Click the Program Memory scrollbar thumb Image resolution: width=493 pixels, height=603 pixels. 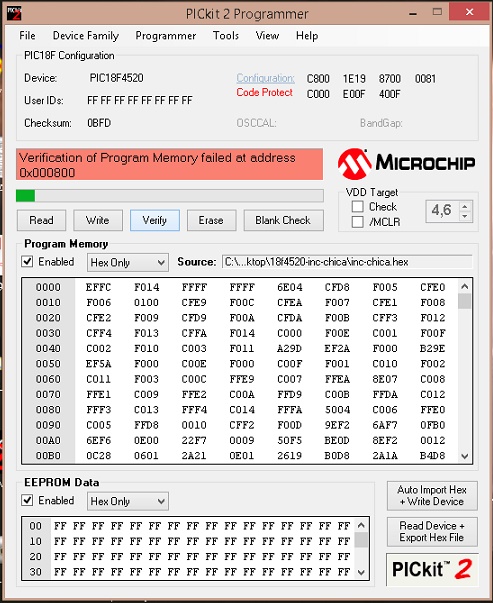465,301
